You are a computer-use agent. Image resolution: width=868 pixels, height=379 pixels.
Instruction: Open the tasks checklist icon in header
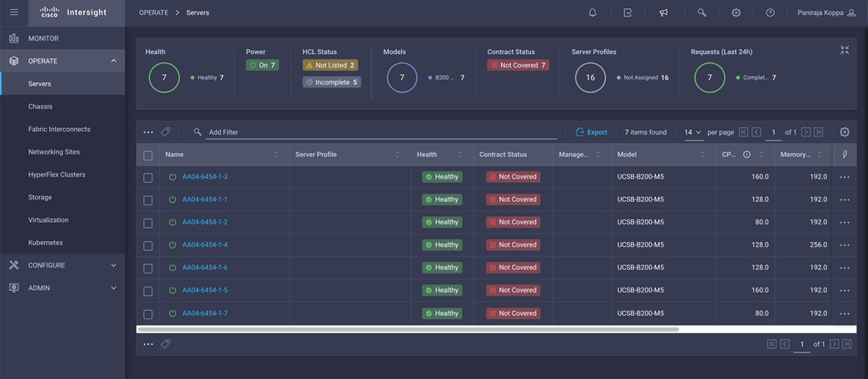(x=627, y=12)
